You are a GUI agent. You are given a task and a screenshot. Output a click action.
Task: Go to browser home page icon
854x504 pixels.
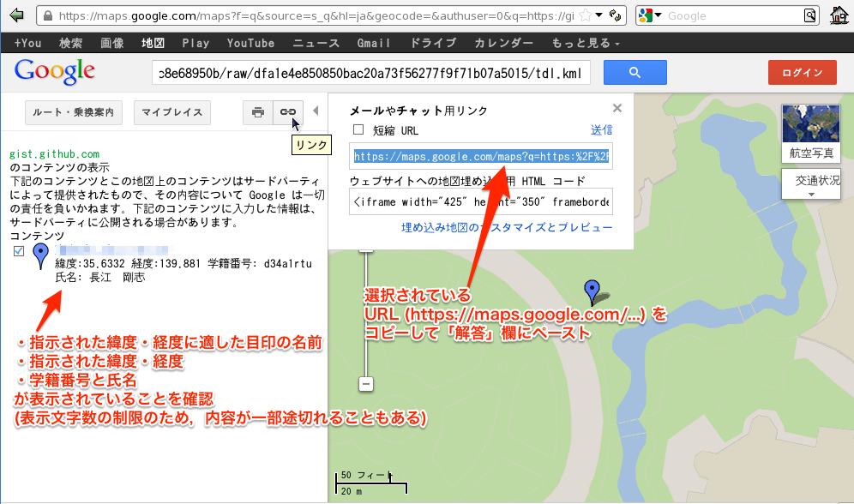pyautogui.click(x=839, y=15)
